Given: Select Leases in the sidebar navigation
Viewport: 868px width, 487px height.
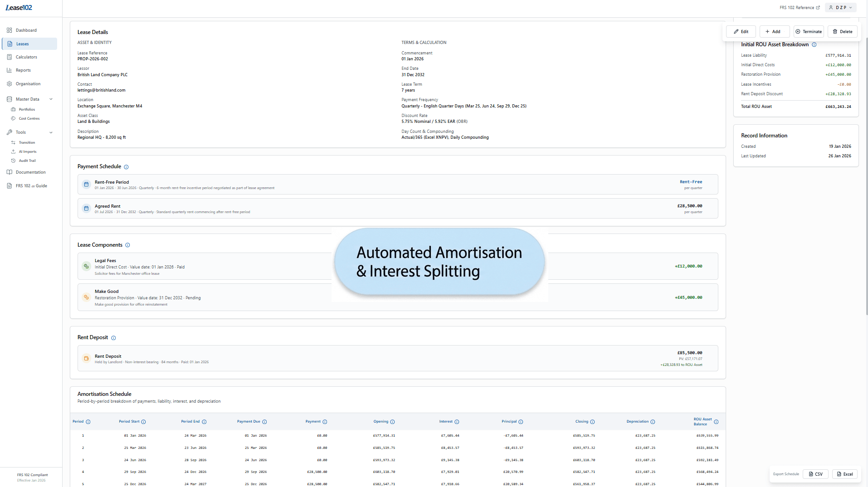Looking at the screenshot, I should pos(22,44).
